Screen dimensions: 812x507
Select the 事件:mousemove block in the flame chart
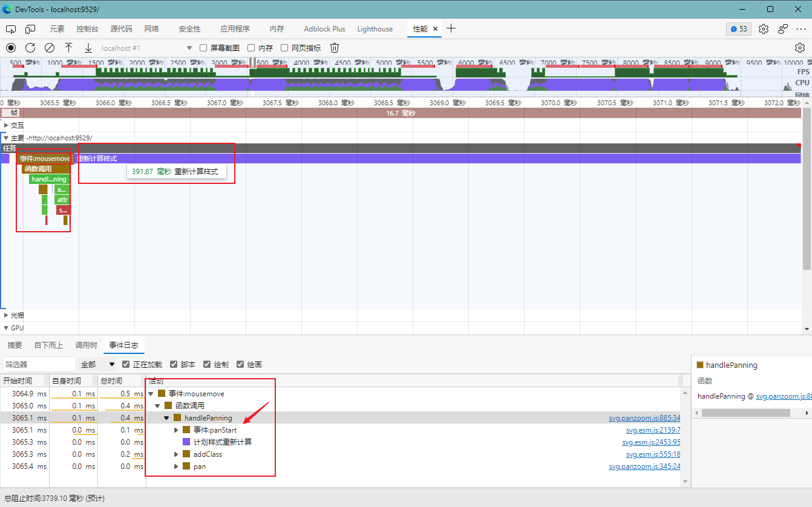click(44, 159)
